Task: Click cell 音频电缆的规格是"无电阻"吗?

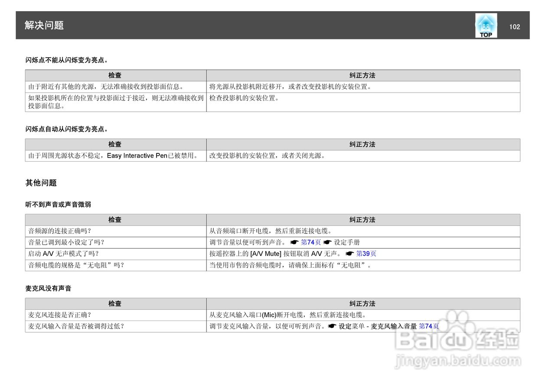Action: [116, 266]
